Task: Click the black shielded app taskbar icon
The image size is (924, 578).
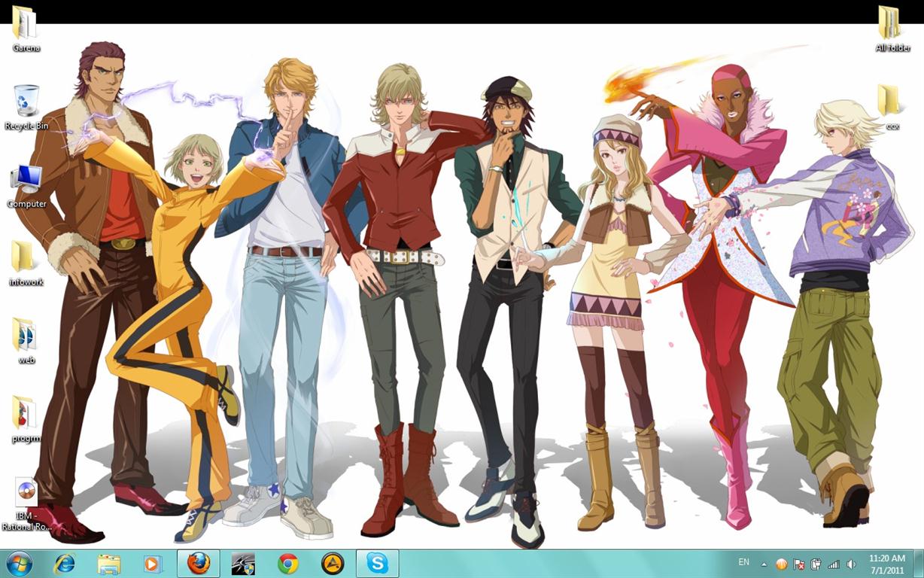Action: 243,563
